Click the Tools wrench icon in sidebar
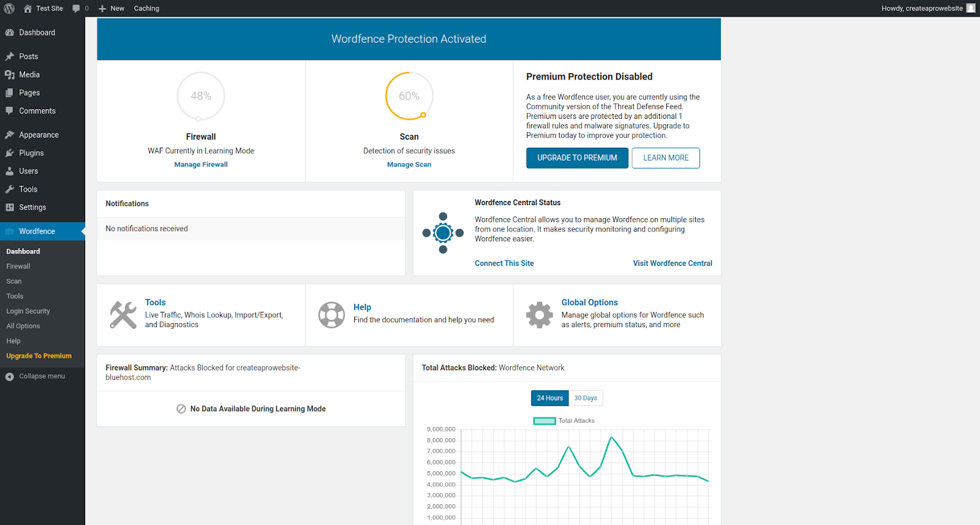 (10, 189)
